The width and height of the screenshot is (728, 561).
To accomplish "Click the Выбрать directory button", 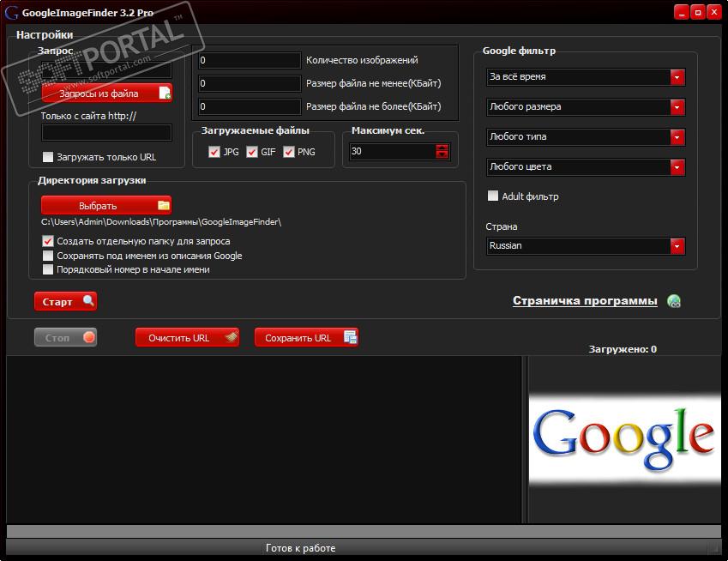I will coord(106,205).
